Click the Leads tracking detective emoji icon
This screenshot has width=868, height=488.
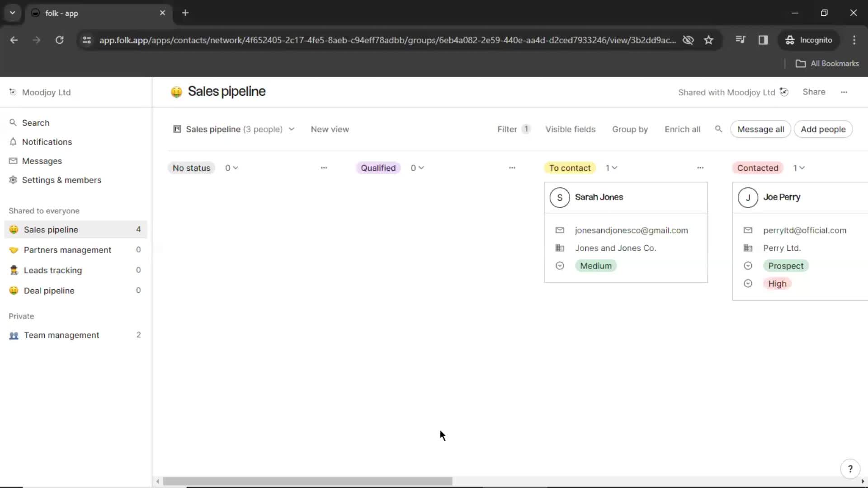pyautogui.click(x=14, y=270)
